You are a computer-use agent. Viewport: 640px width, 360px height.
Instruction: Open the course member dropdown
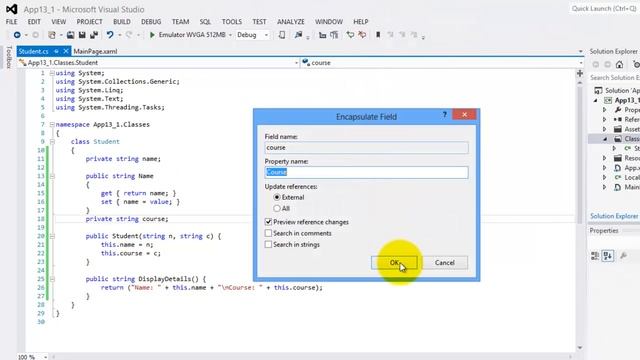click(580, 63)
